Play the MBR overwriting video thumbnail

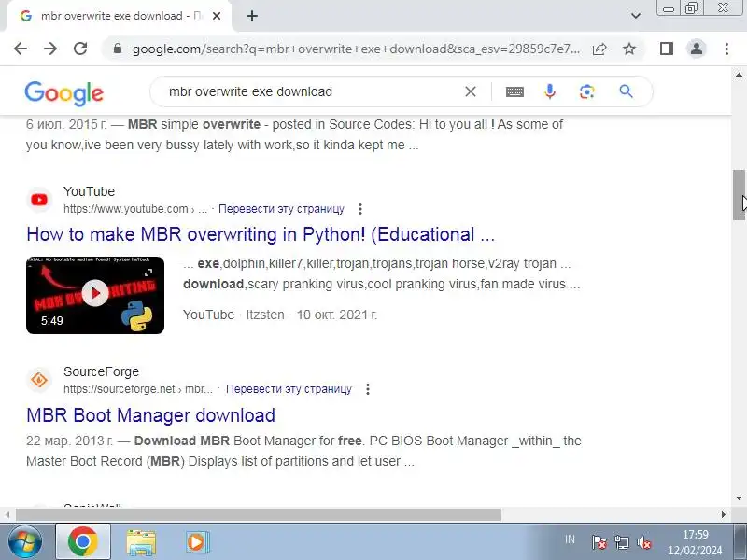pos(95,295)
